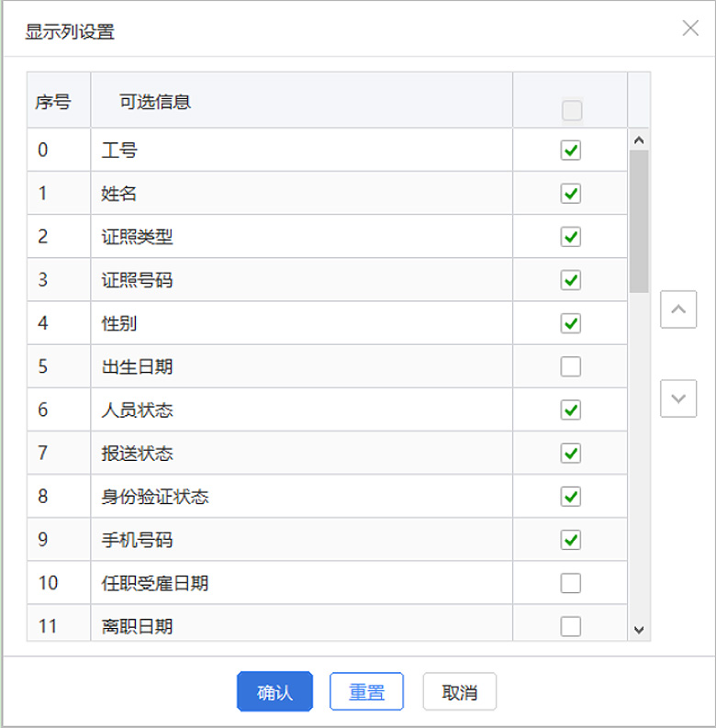Click the 重置 button
This screenshot has width=716, height=728.
366,692
